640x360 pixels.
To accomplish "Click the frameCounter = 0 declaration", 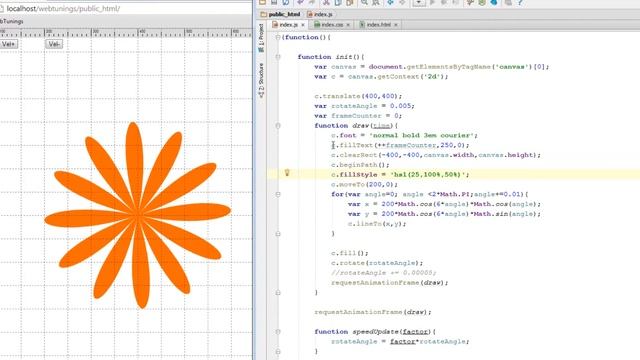I will point(358,116).
